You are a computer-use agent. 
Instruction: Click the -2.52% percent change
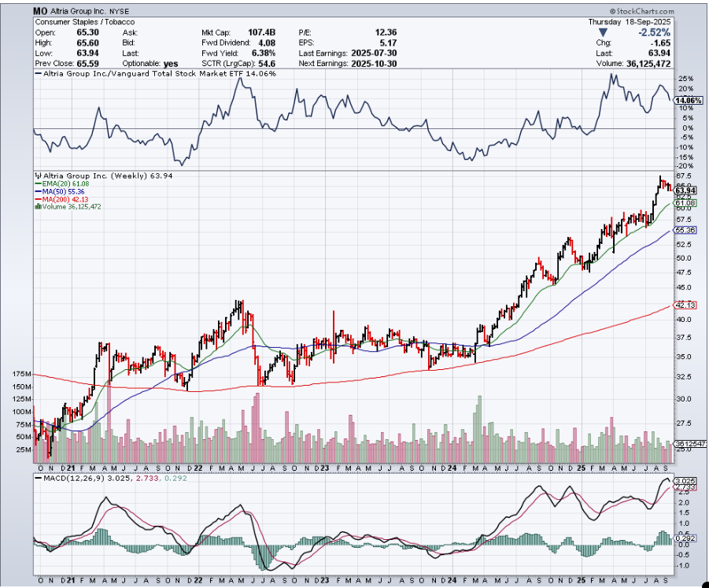pos(654,32)
